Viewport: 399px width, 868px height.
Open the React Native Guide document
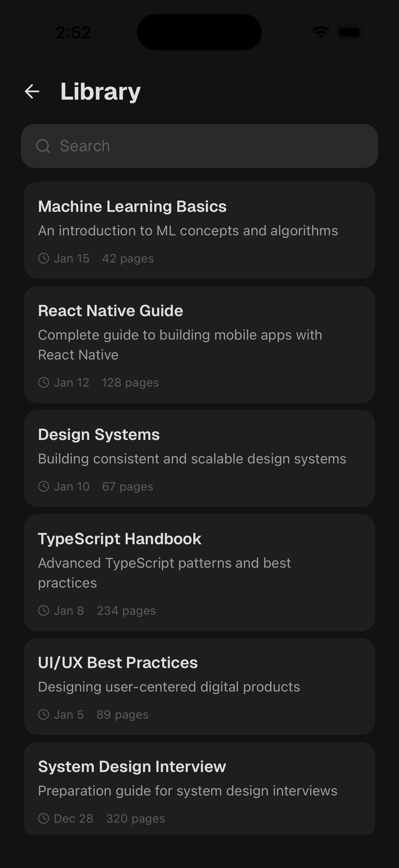(199, 344)
